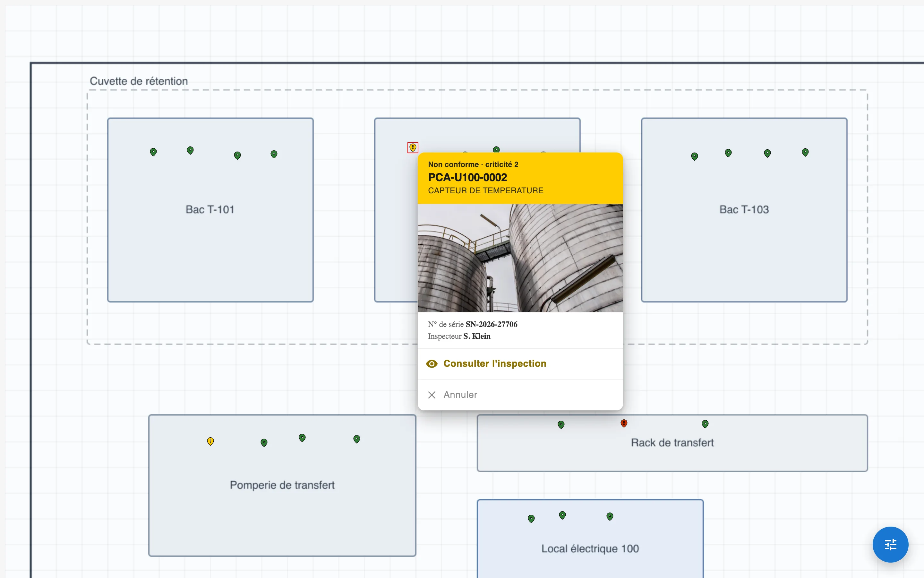The height and width of the screenshot is (578, 924).
Task: Open the red alert marker in Rack de transfert
Action: point(624,423)
